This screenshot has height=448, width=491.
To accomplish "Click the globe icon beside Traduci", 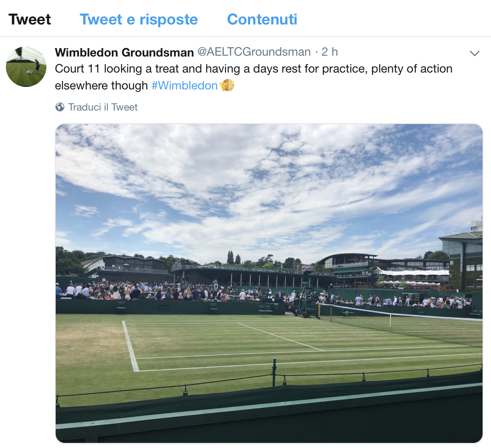I will tap(60, 107).
